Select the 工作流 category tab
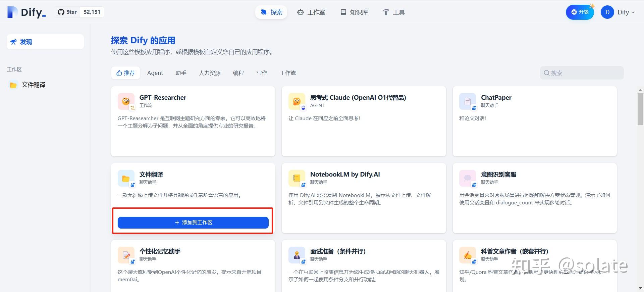The height and width of the screenshot is (292, 644). pos(288,73)
